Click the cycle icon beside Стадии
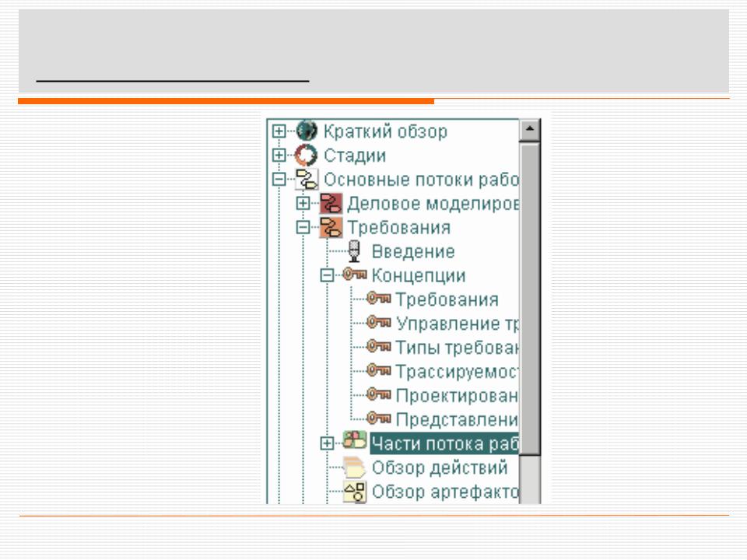The width and height of the screenshot is (747, 560). click(306, 155)
